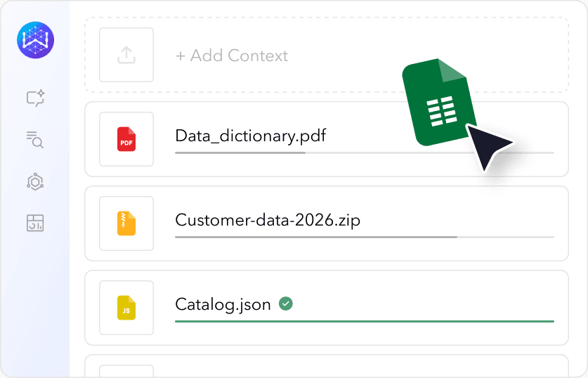
Task: Click + Add Context
Action: (232, 56)
